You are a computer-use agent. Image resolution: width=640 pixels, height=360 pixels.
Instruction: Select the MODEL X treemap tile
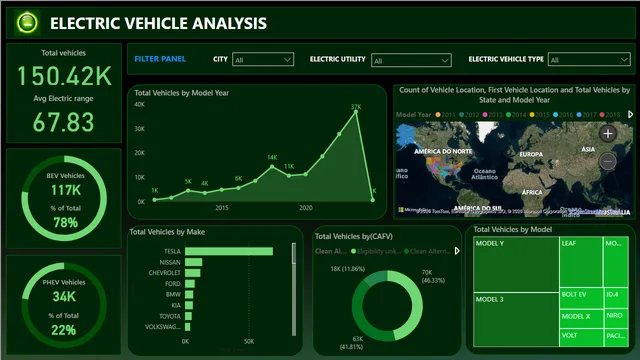pos(581,319)
